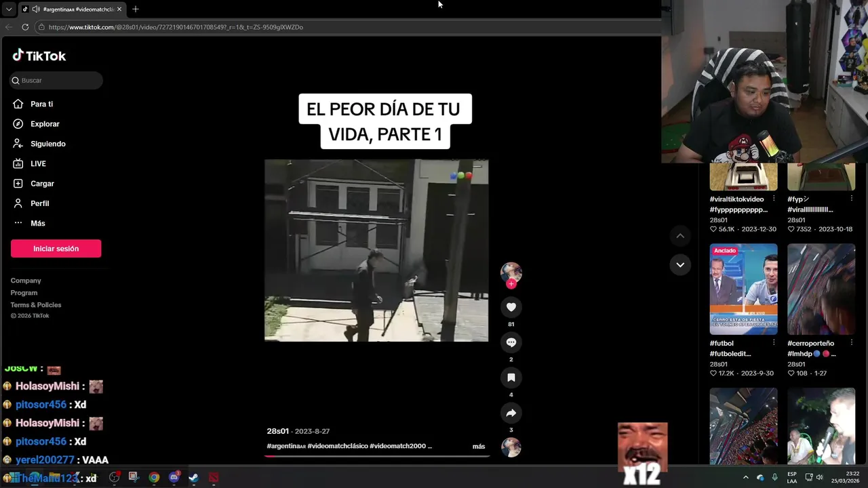
Task: Open a new browser tab with plus icon
Action: 136,9
